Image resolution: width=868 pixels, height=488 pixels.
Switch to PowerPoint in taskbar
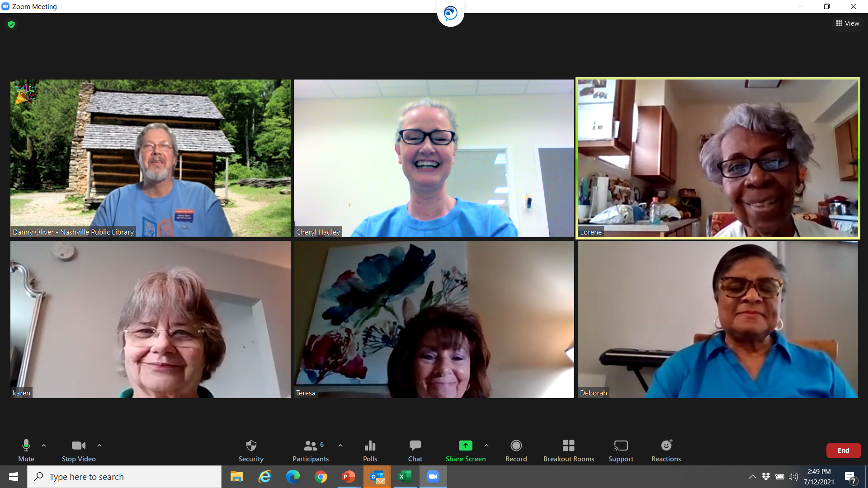[349, 477]
